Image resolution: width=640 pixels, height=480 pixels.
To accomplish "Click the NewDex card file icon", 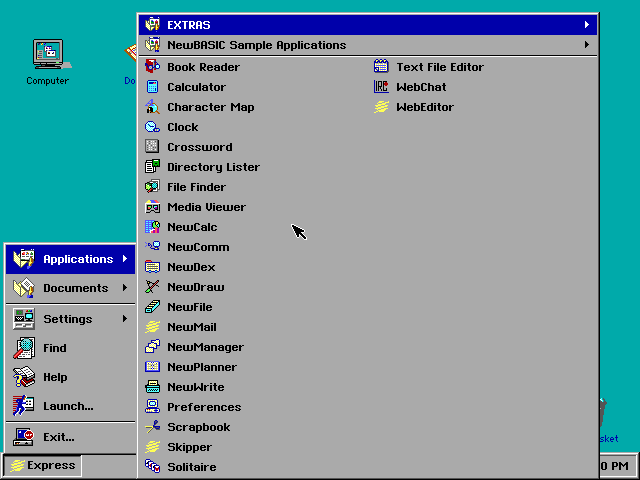I will (152, 267).
